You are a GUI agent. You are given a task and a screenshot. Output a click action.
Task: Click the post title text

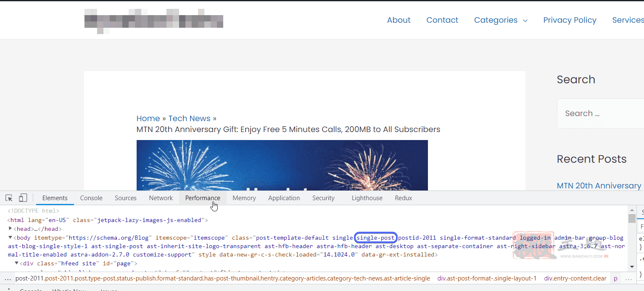(288, 130)
